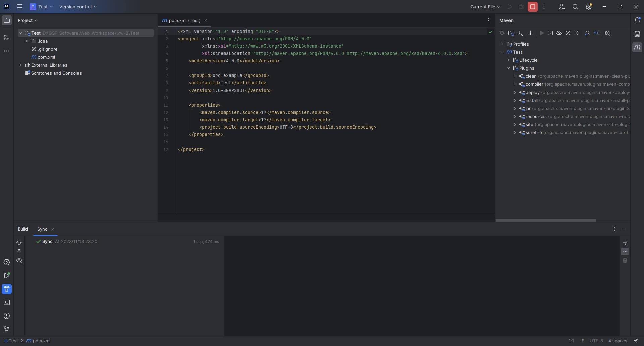644x346 pixels.
Task: Click LF line separator in status bar
Action: click(582, 341)
